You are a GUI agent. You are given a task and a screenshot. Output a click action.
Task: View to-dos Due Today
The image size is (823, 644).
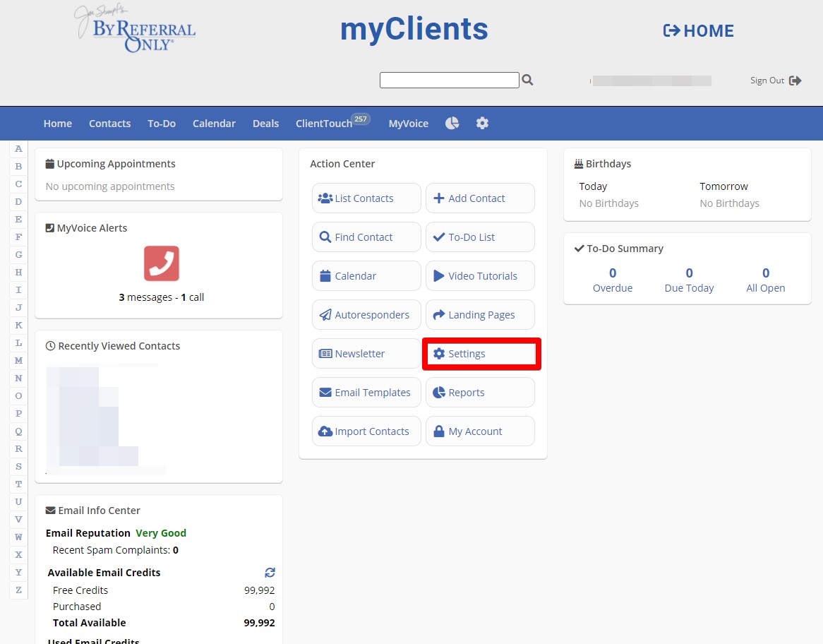tap(689, 280)
